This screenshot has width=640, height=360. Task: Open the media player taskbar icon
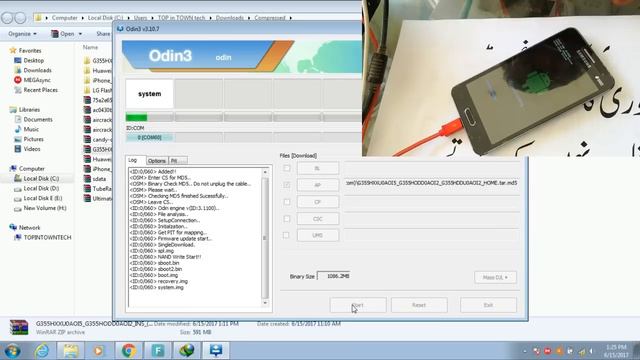point(98,351)
